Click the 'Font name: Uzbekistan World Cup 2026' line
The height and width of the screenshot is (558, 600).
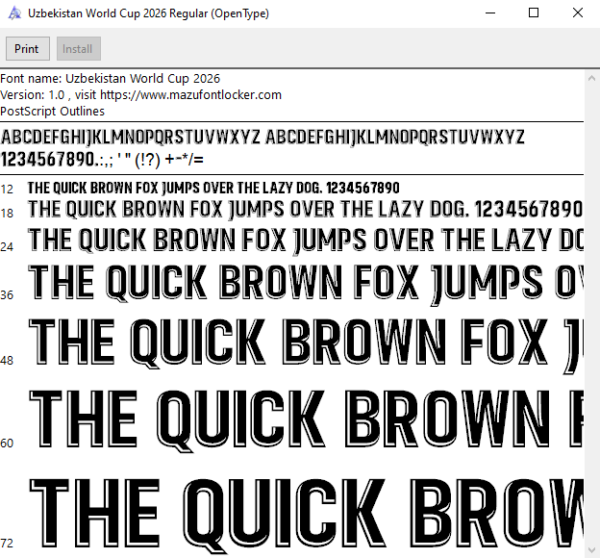point(110,78)
